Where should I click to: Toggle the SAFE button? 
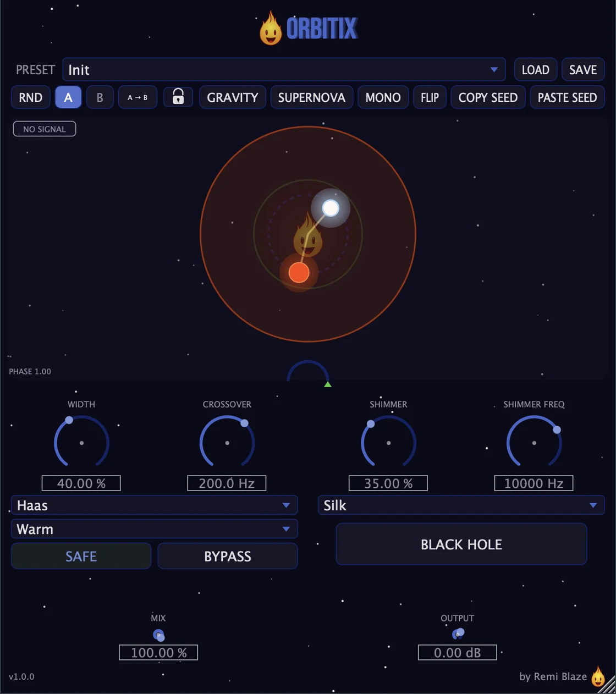81,556
